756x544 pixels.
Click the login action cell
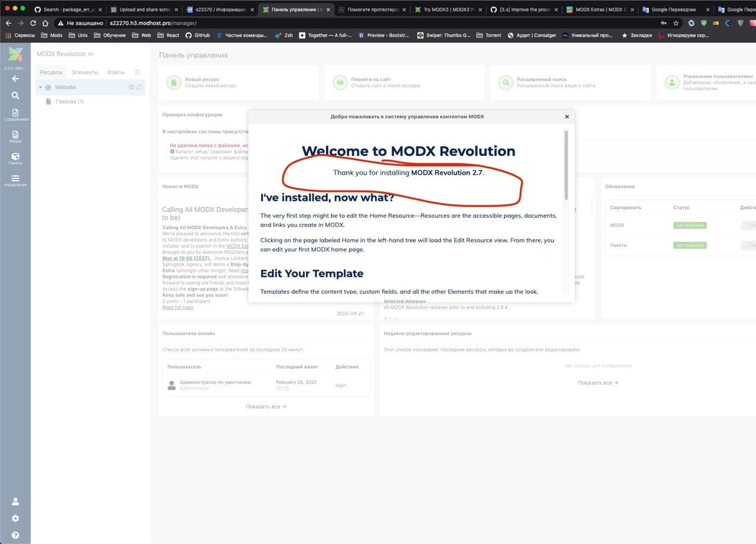click(x=341, y=385)
